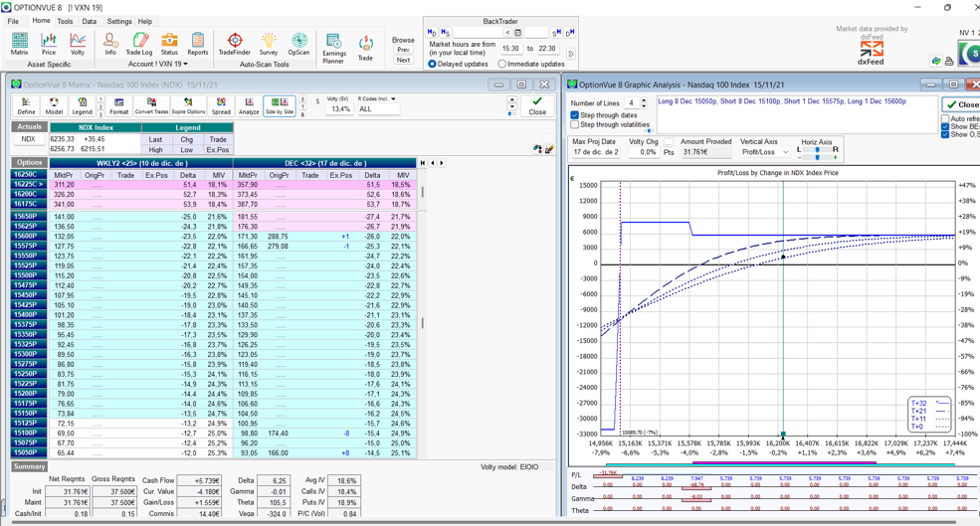The height and width of the screenshot is (526, 980).
Task: Click the pencil icon above options table
Action: coord(549,149)
